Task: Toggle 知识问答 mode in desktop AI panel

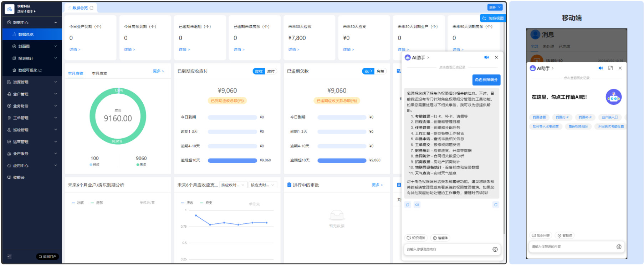Action: [416, 238]
